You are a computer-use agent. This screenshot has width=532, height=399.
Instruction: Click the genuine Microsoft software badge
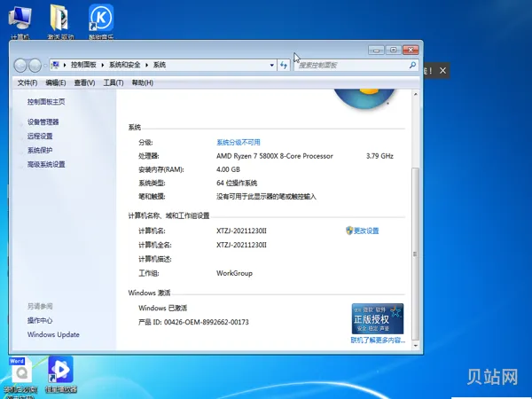click(378, 318)
